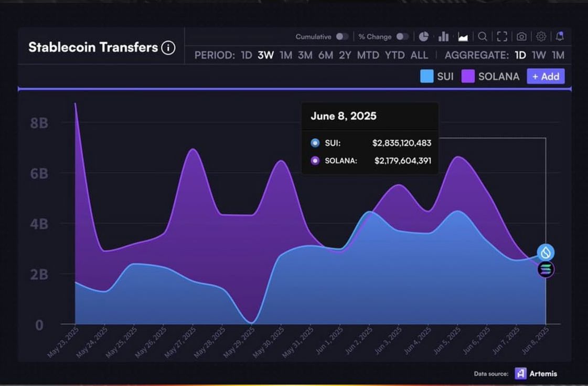Click the Solana logo marker on chart
This screenshot has height=386, width=588.
(546, 269)
